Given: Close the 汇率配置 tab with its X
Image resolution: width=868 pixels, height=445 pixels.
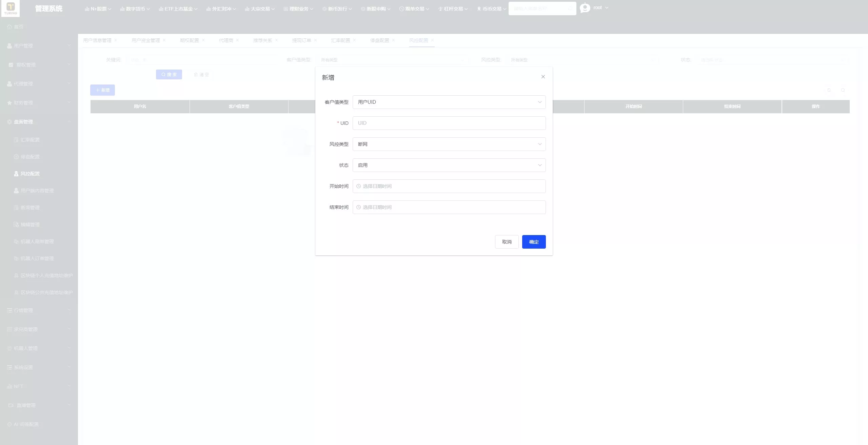Looking at the screenshot, I should click(x=354, y=40).
